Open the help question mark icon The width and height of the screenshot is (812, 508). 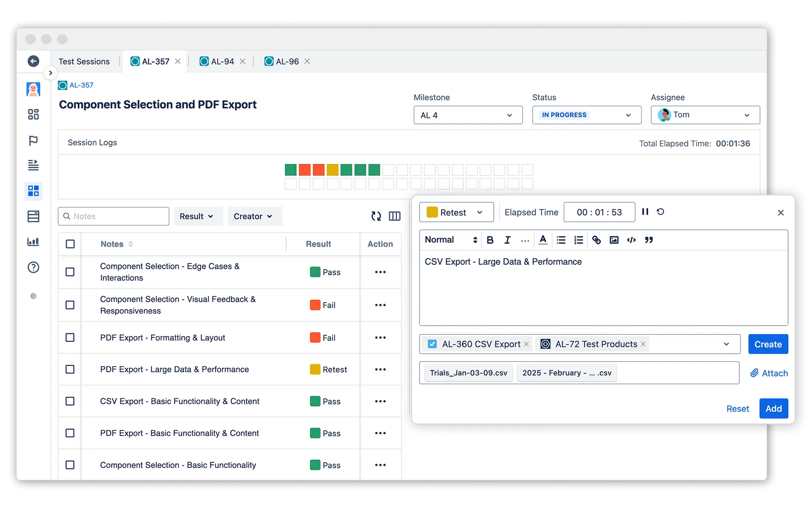(x=33, y=267)
